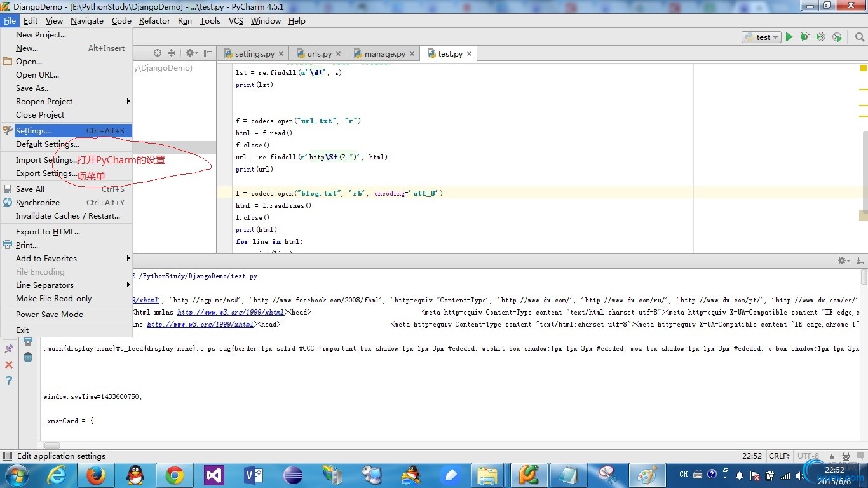This screenshot has height=488, width=868.
Task: Click the print icon in run console toolbar
Action: pyautogui.click(x=28, y=342)
